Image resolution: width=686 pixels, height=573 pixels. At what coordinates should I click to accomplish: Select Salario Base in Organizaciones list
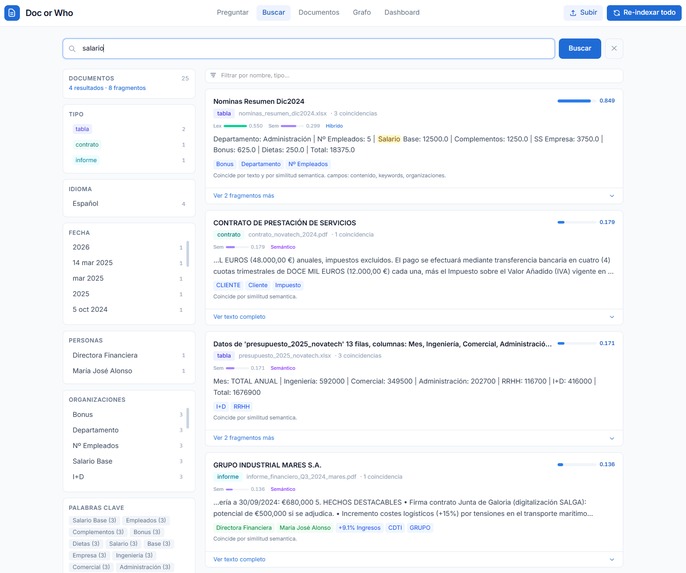pyautogui.click(x=127, y=461)
